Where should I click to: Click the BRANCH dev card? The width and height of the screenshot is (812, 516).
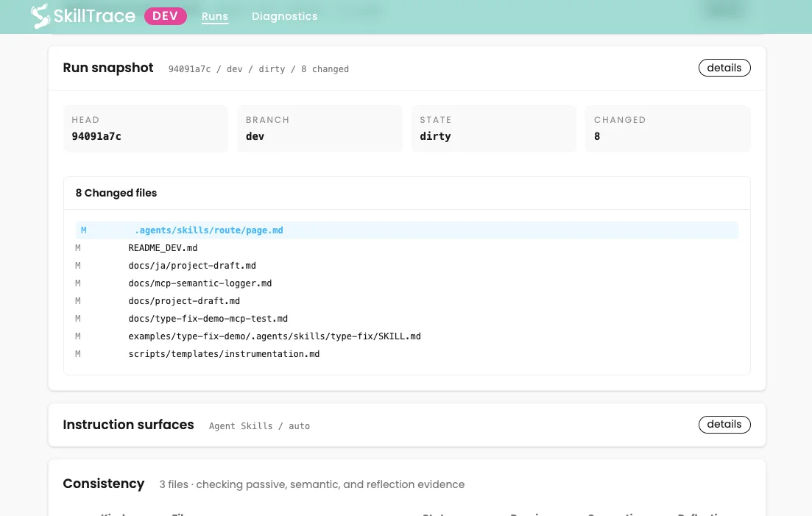coord(319,128)
